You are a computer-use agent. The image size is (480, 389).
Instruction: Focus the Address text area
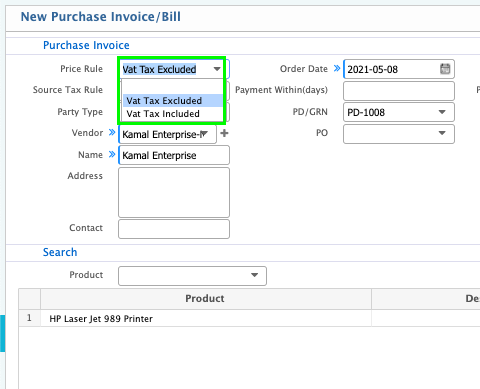[x=174, y=192]
